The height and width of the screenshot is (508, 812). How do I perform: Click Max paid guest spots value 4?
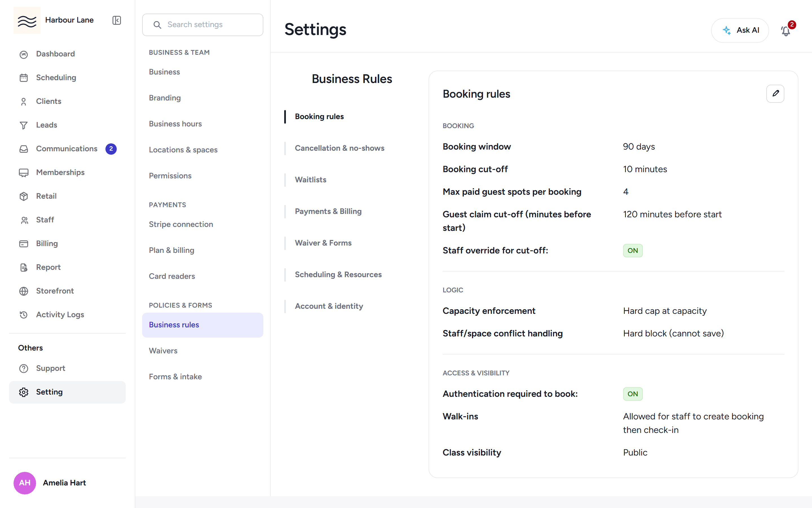tap(626, 192)
